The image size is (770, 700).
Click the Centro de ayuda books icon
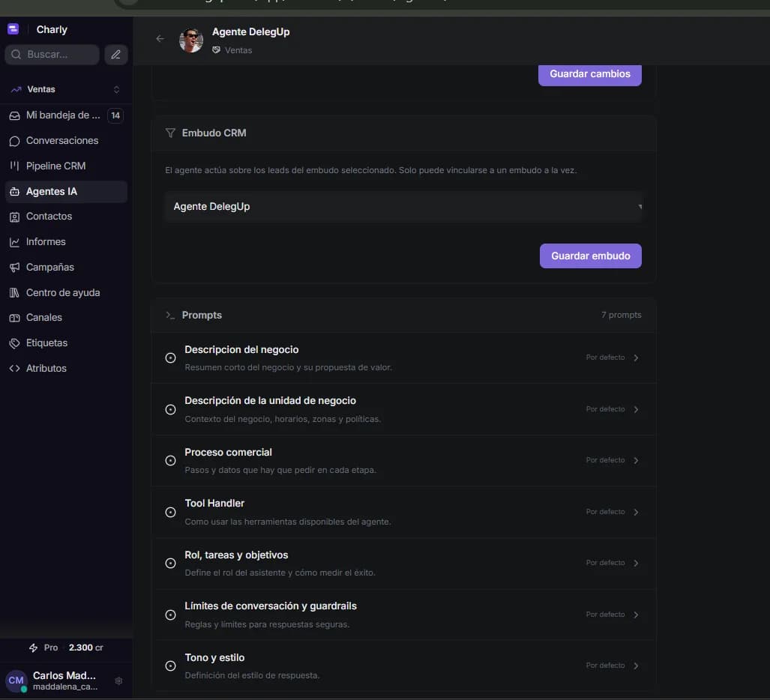point(15,292)
